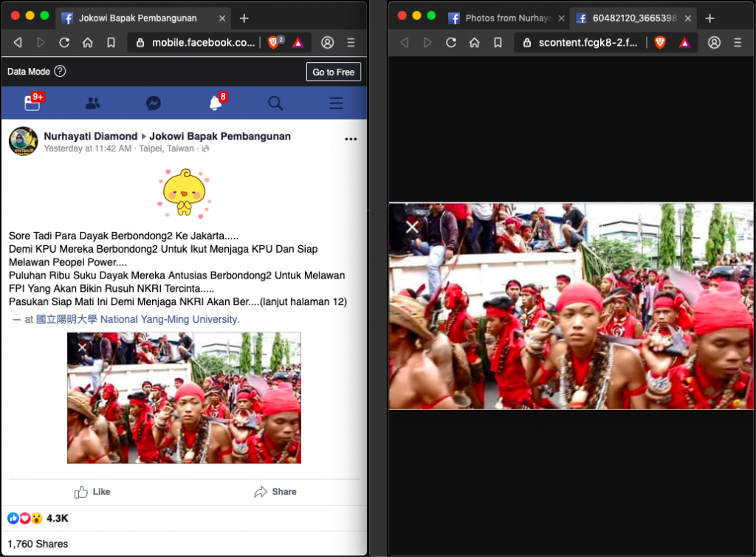
Task: Like the Nurhayati Diamond post
Action: coord(92,491)
